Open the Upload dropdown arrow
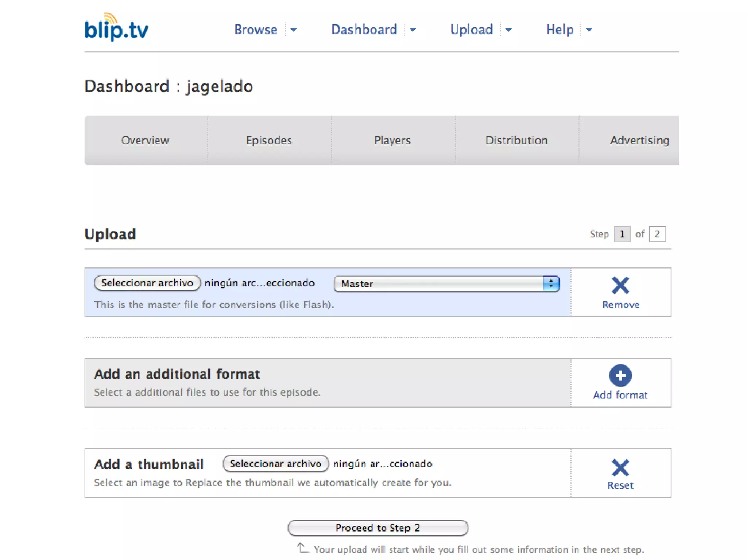Image resolution: width=747 pixels, height=560 pixels. (508, 30)
